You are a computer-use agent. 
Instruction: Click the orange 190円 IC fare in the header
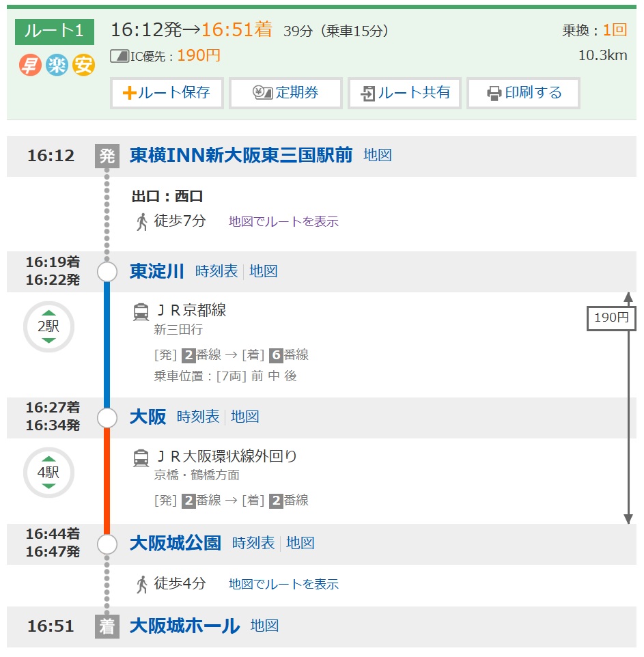coord(199,56)
